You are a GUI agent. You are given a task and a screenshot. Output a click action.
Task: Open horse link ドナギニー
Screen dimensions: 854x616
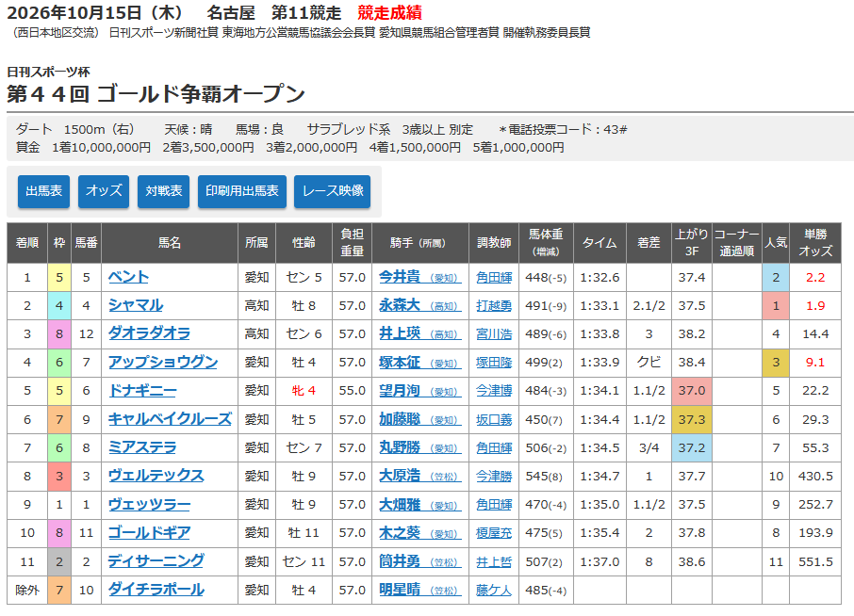pos(142,390)
